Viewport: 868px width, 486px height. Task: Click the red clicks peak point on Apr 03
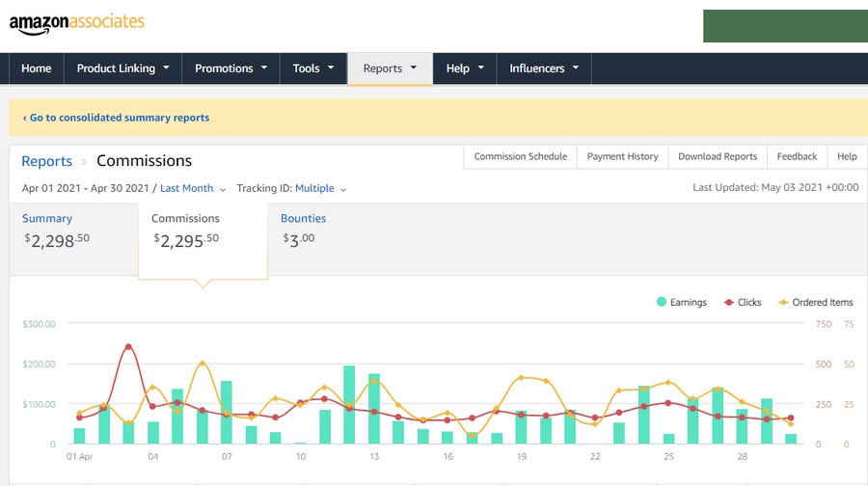pos(128,347)
